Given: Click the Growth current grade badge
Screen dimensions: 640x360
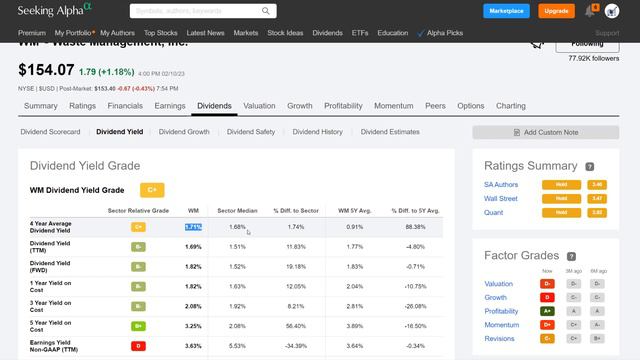Looking at the screenshot, I should point(547,298).
